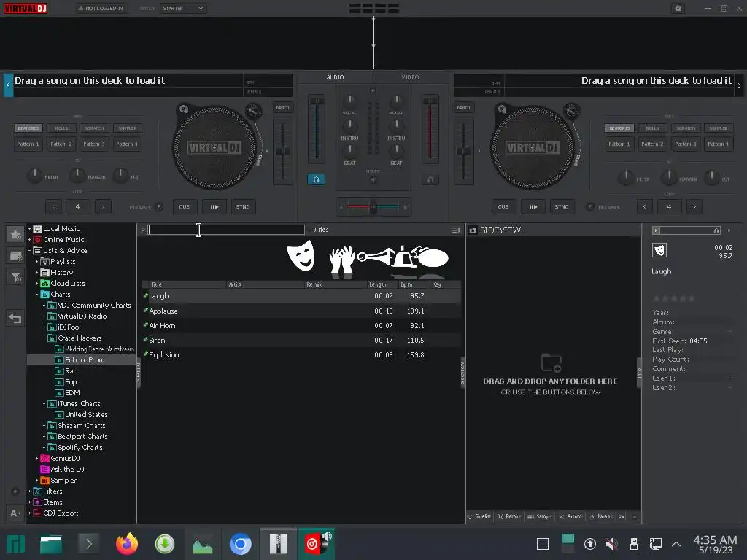Open the browser options menu icon next to search
The image size is (747, 560).
tap(456, 230)
